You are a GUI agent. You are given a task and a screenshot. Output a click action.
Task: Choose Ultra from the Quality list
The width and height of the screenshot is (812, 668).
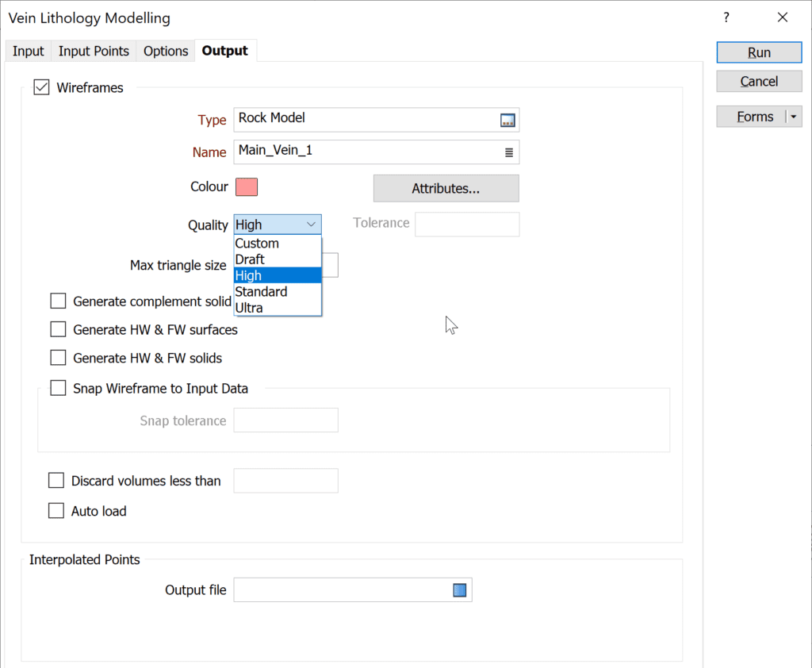[249, 308]
